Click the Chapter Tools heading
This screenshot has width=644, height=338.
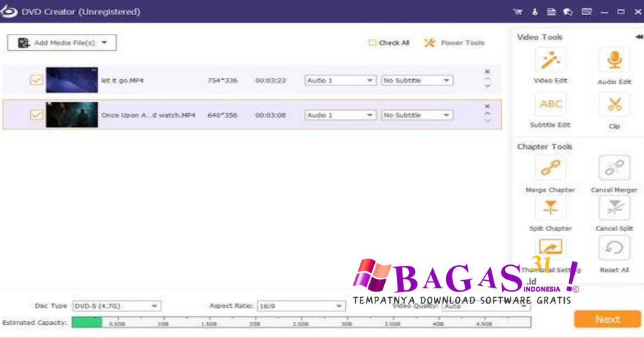545,146
